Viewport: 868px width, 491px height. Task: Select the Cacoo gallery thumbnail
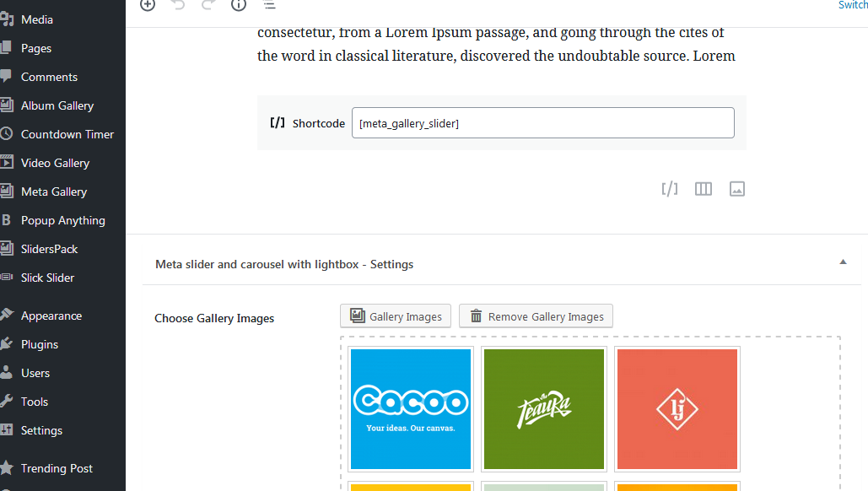(411, 409)
